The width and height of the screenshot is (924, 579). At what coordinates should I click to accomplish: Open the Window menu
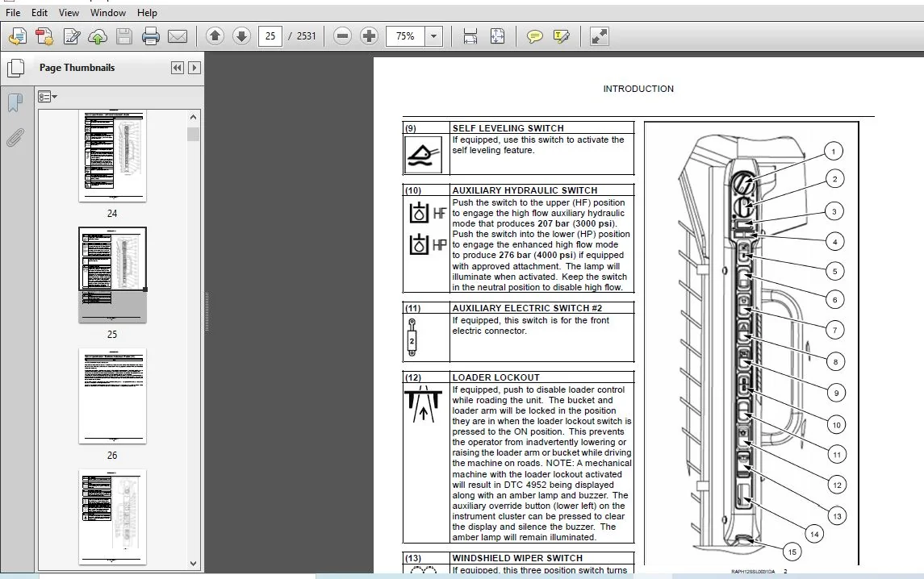108,12
